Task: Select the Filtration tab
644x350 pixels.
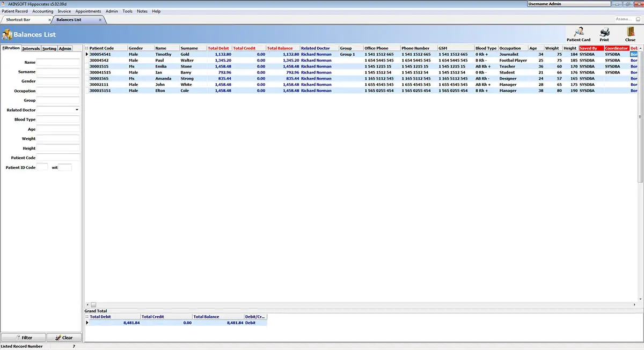Action: coord(11,48)
